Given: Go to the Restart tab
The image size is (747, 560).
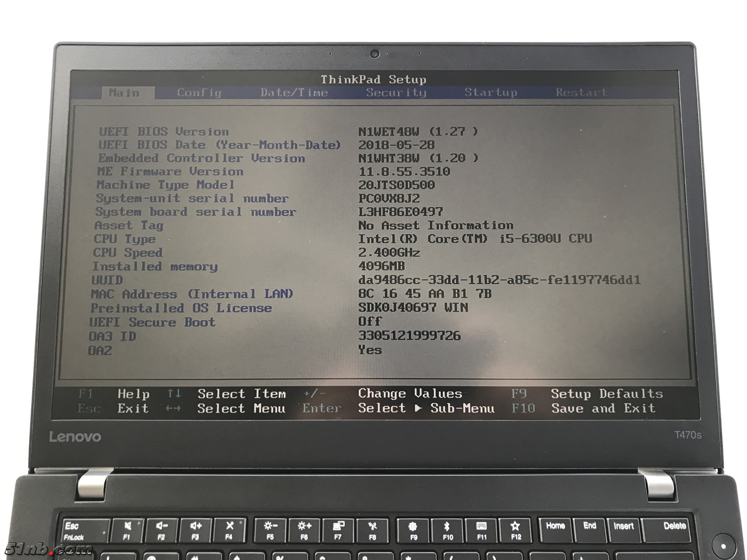Looking at the screenshot, I should point(581,92).
